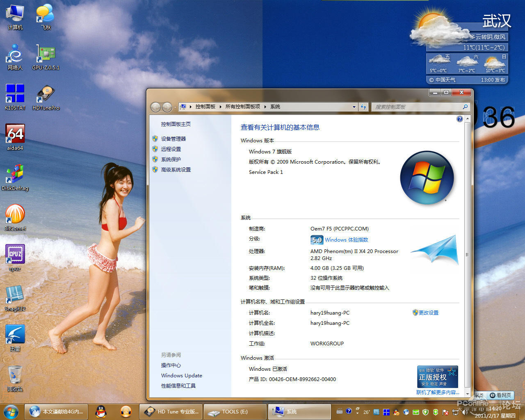Open 远程设置 from the sidebar
This screenshot has height=420, width=525.
(x=171, y=149)
